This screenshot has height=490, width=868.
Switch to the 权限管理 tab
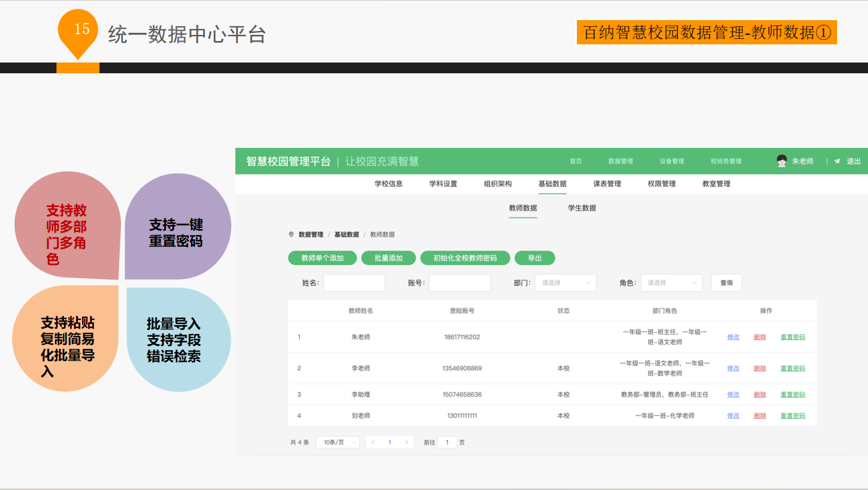[662, 183]
